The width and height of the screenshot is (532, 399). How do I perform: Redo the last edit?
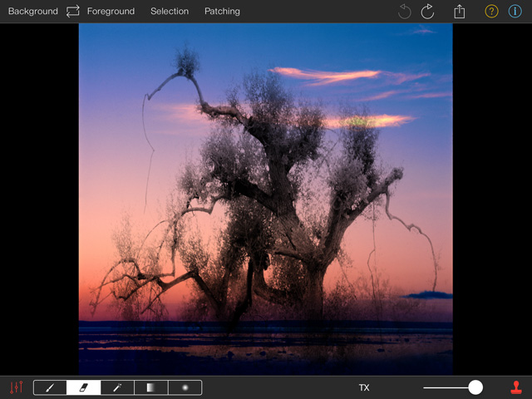(427, 12)
